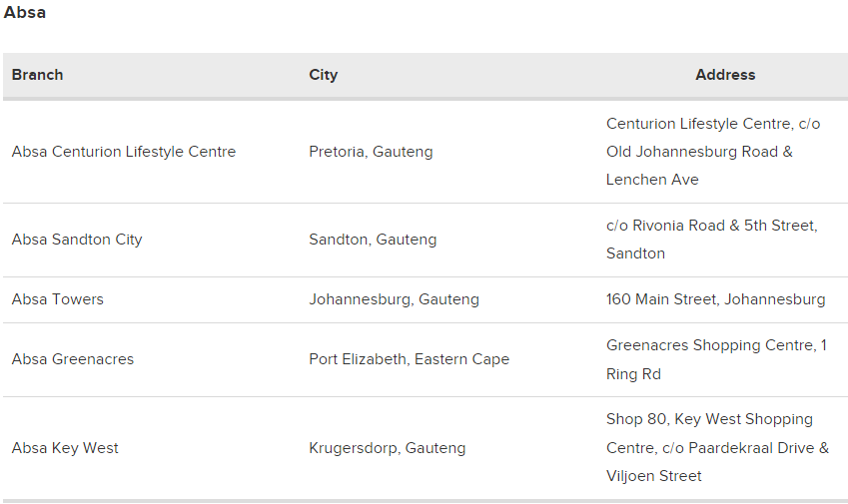This screenshot has height=504, width=848.
Task: Select the Absa Centurion Lifestyle Centre branch
Action: point(124,152)
